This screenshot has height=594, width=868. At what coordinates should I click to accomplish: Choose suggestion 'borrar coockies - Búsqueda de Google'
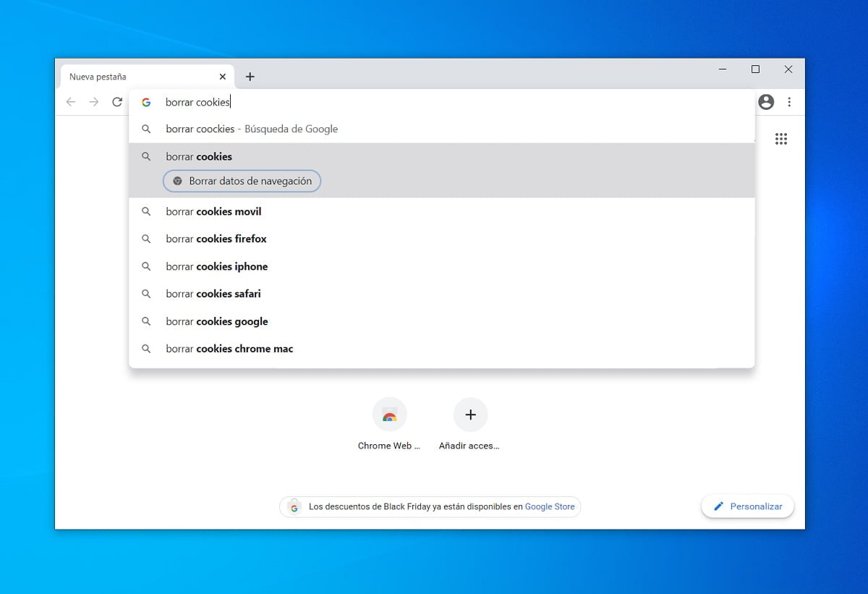442,129
